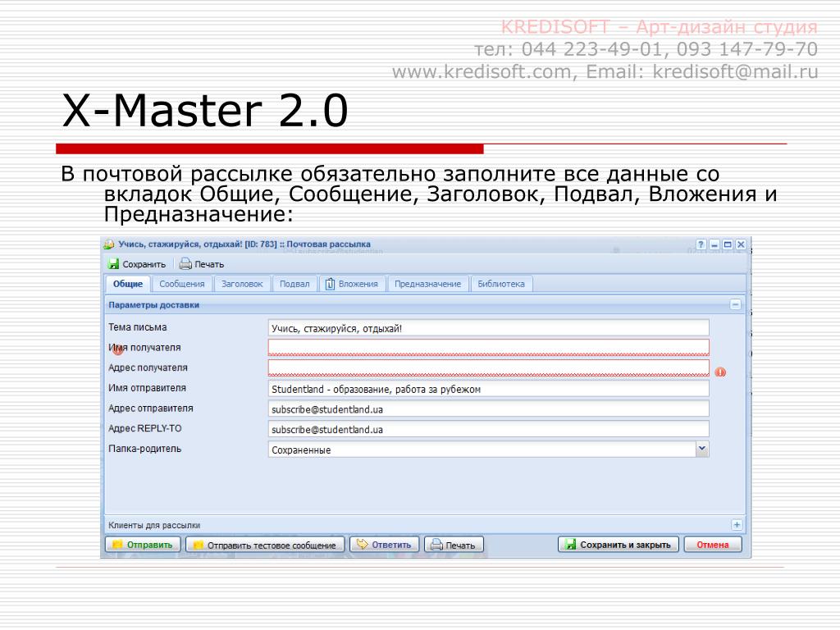The width and height of the screenshot is (840, 630).
Task: Click the Ответить button
Action: (384, 545)
